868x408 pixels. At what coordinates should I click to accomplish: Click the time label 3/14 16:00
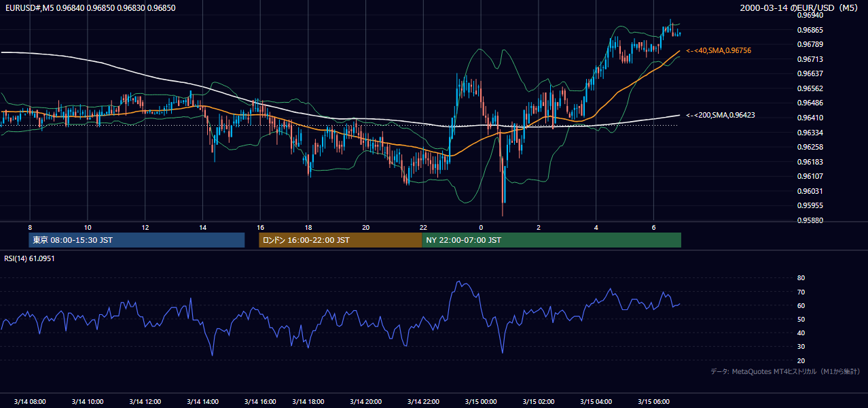(260, 402)
